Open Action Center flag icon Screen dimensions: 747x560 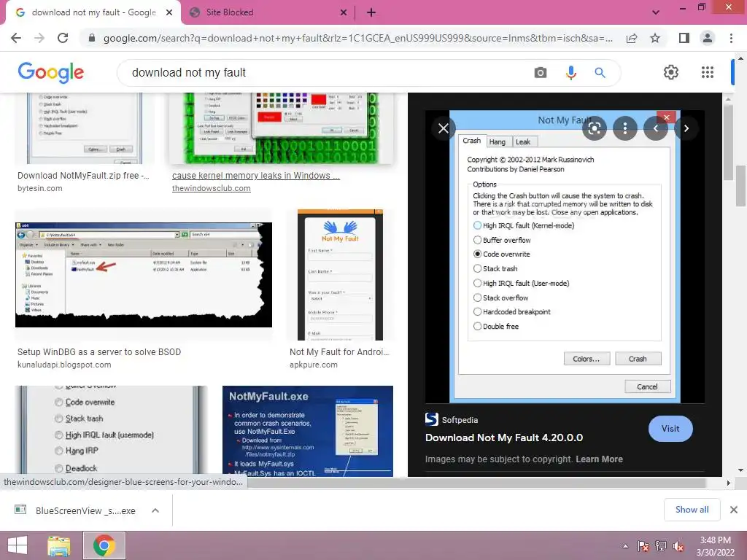point(643,546)
